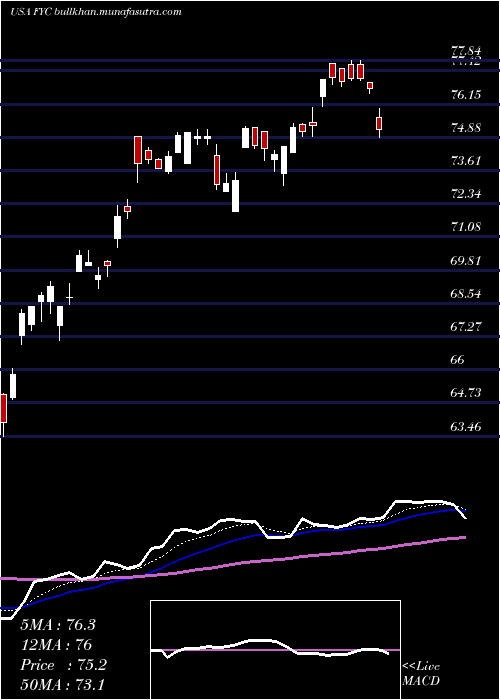The height and width of the screenshot is (700, 500).
Task: Click the MACD inset chart panel
Action: pos(275,650)
